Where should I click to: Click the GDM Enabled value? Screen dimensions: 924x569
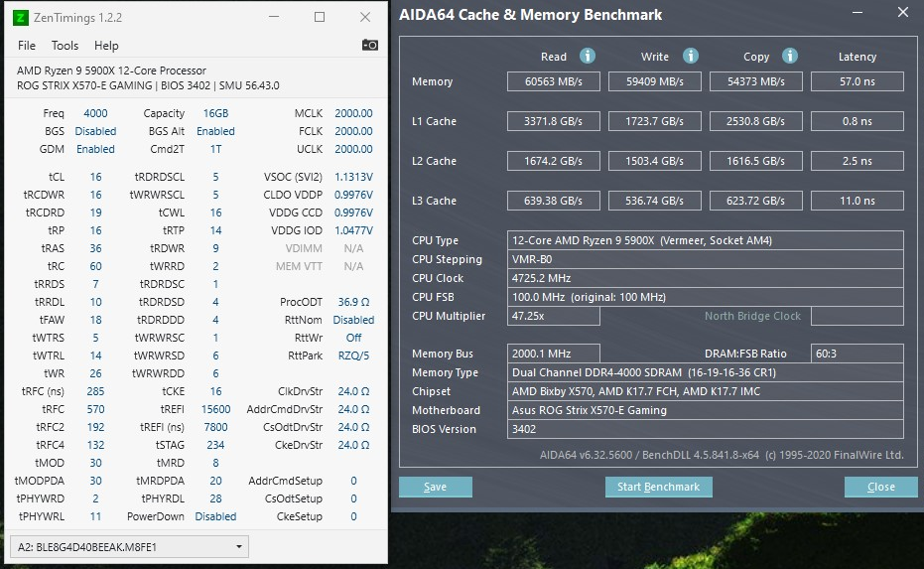pos(95,149)
